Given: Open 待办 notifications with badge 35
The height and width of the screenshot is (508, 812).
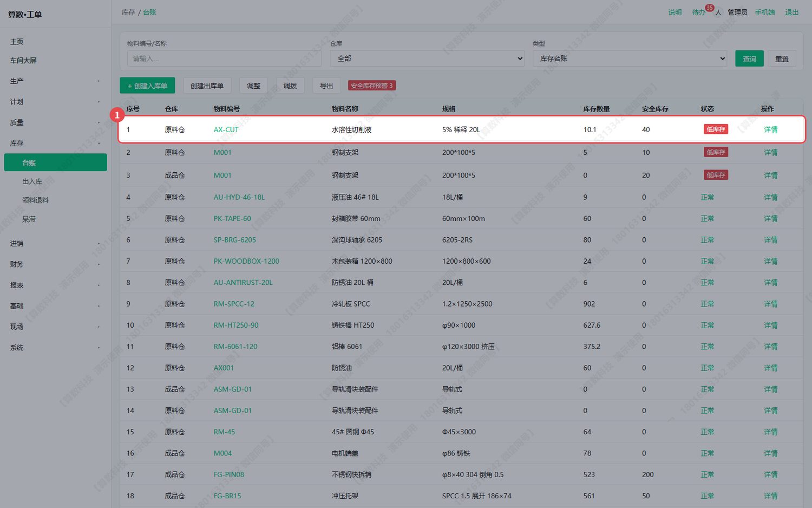Looking at the screenshot, I should coord(698,12).
